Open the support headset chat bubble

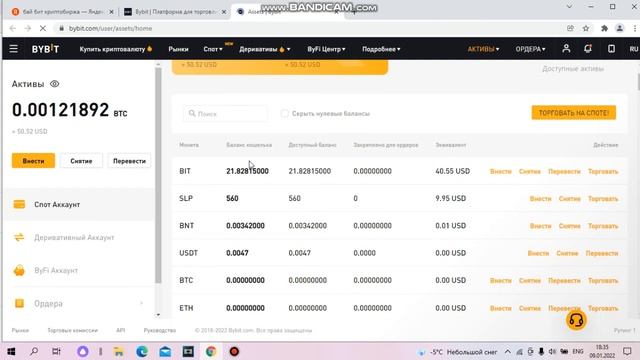(x=576, y=320)
